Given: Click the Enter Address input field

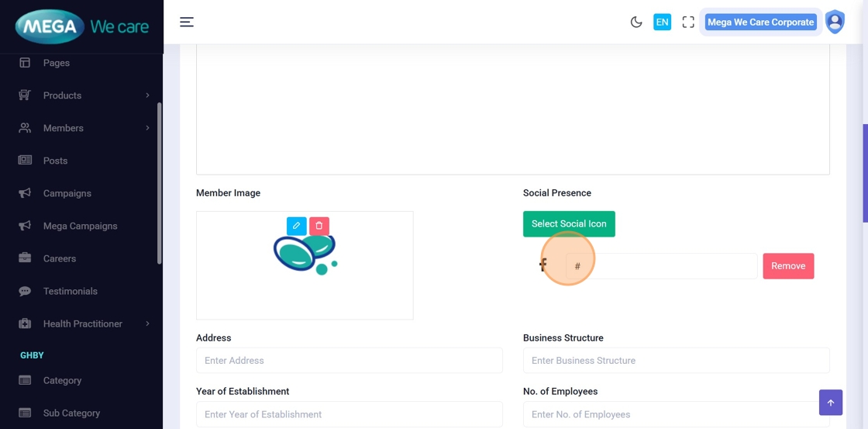Looking at the screenshot, I should pyautogui.click(x=349, y=361).
